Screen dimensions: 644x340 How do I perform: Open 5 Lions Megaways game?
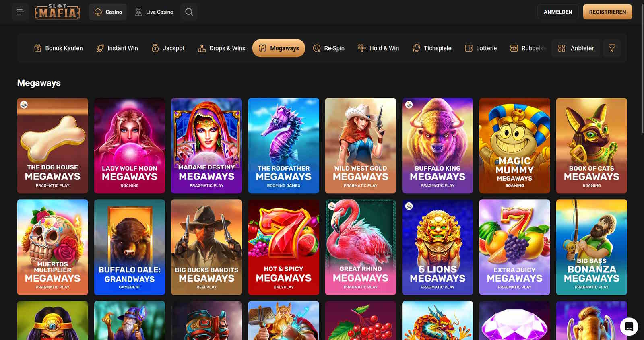(438, 247)
